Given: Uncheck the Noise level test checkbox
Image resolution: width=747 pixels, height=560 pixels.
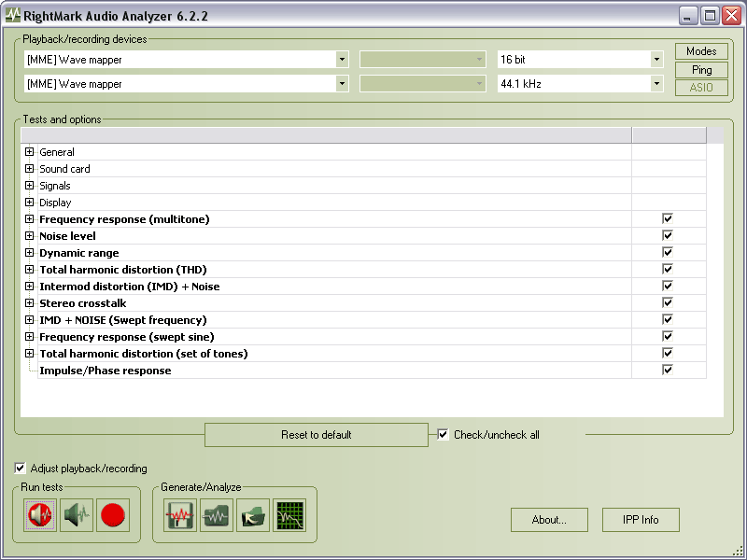Looking at the screenshot, I should click(x=668, y=235).
